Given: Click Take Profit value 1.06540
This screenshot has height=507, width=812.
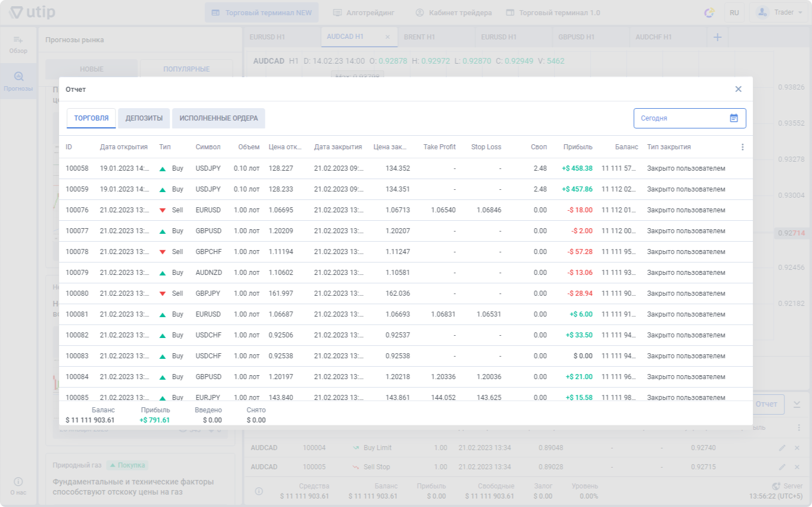Looking at the screenshot, I should click(443, 210).
